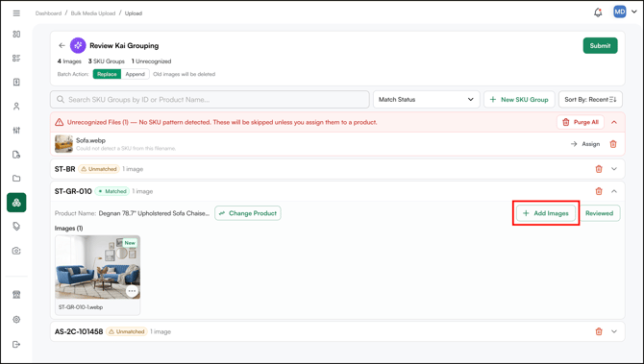
Task: Open the camera icon in sidebar
Action: click(16, 251)
